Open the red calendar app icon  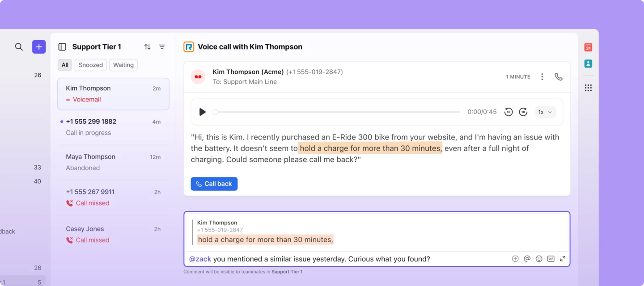[588, 47]
